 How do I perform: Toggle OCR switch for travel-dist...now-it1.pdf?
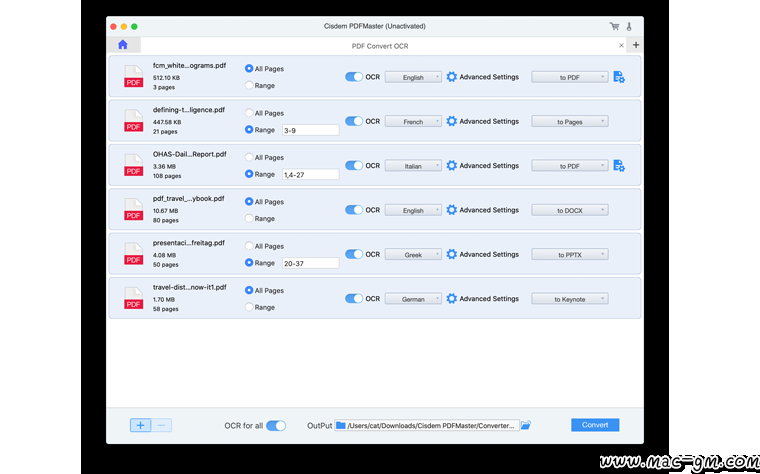tap(354, 299)
